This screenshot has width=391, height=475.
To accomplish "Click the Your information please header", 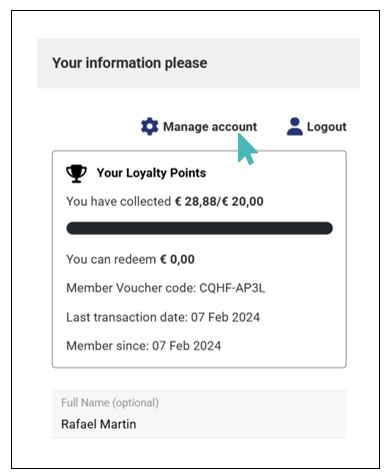I will click(x=130, y=63).
